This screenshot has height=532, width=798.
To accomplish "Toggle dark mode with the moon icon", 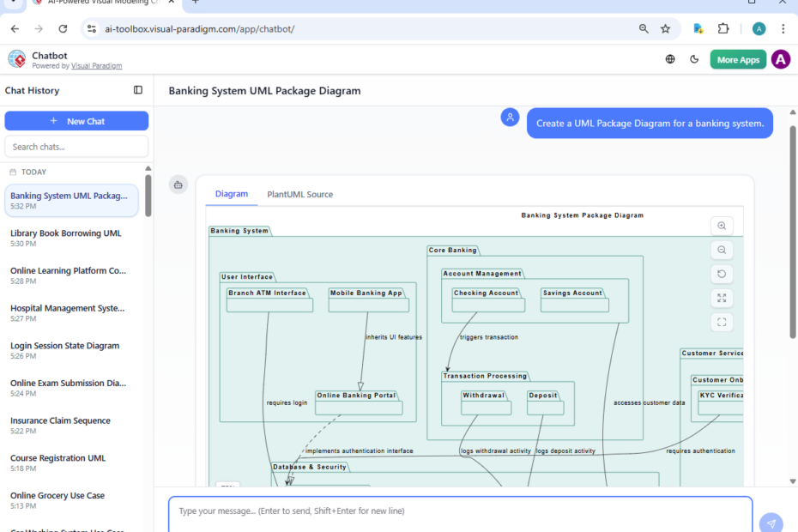I will pos(694,59).
